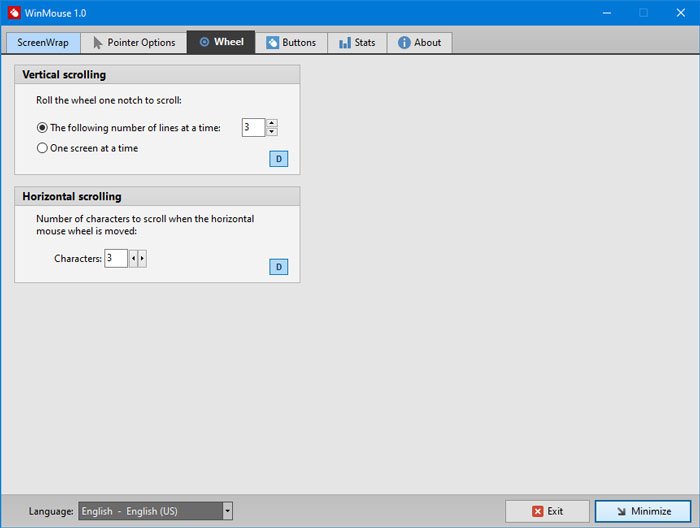Screen dimensions: 700x528
Task: Open the ScreenWrap tab
Action: coord(43,43)
